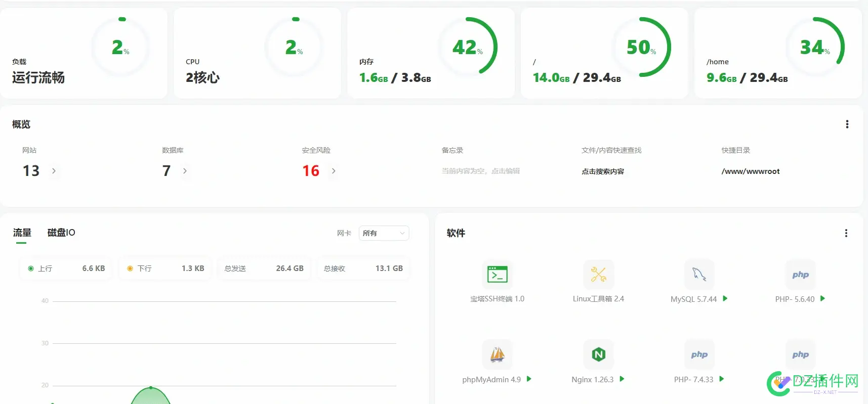Open the phpMyAdmin sailboat icon

click(x=497, y=354)
